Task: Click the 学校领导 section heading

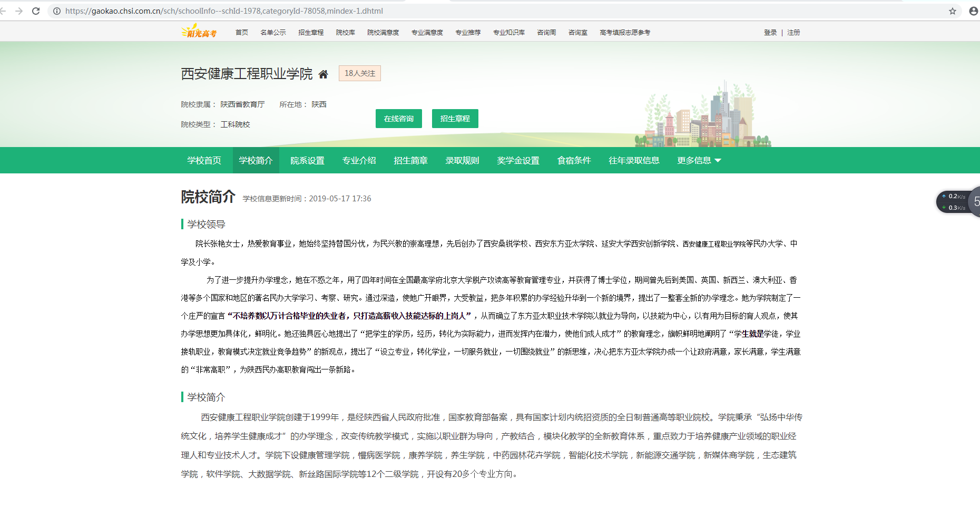Action: coord(206,224)
